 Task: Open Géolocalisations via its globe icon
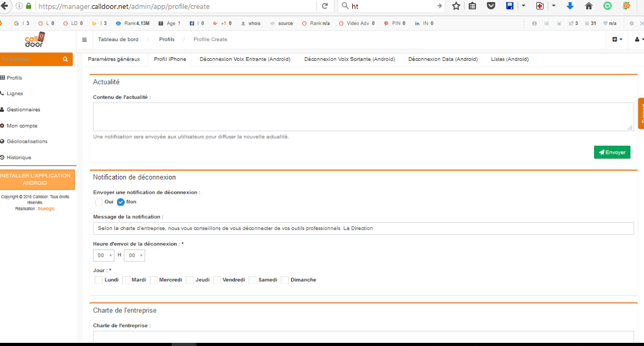(3, 141)
